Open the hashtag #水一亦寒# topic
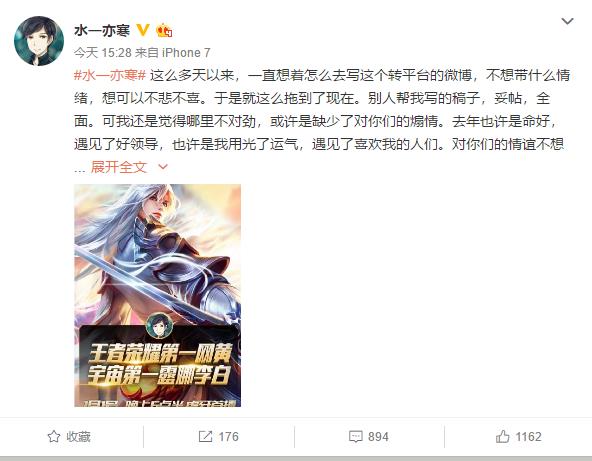The height and width of the screenshot is (461, 592). click(x=110, y=75)
